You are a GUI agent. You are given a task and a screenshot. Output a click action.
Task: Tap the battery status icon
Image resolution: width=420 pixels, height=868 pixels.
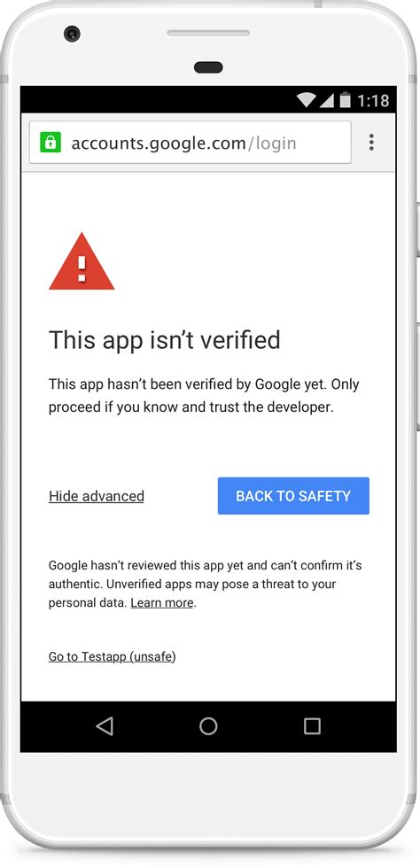[x=346, y=99]
